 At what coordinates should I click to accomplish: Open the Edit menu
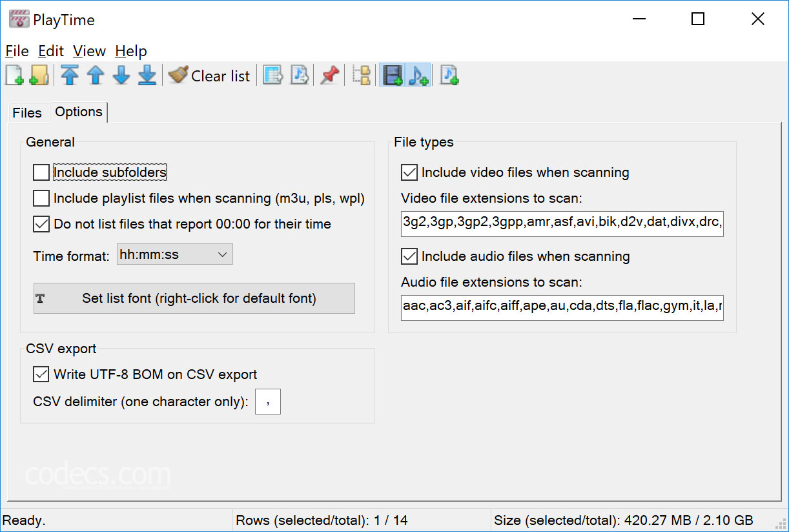[51, 51]
